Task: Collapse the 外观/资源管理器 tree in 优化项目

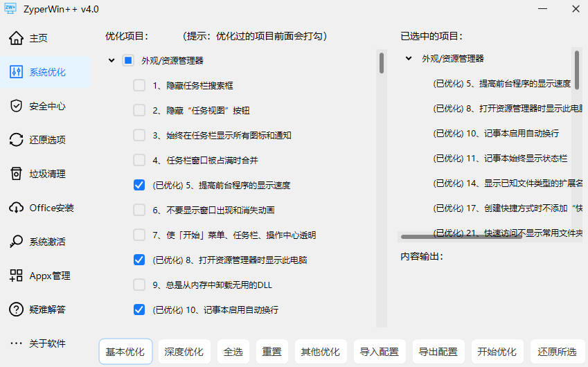Action: coord(112,60)
